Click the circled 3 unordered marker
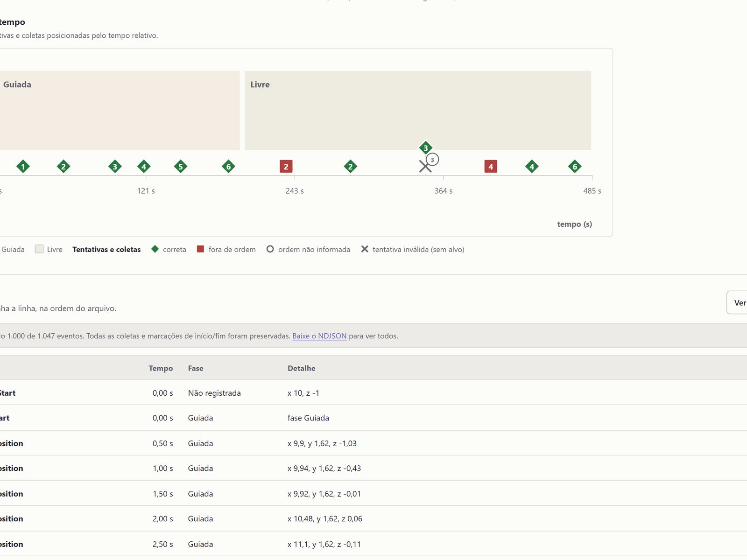 tap(432, 160)
